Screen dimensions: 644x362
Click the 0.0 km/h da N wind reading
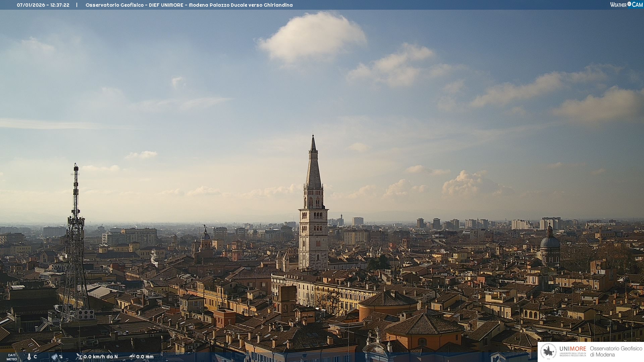[101, 357]
